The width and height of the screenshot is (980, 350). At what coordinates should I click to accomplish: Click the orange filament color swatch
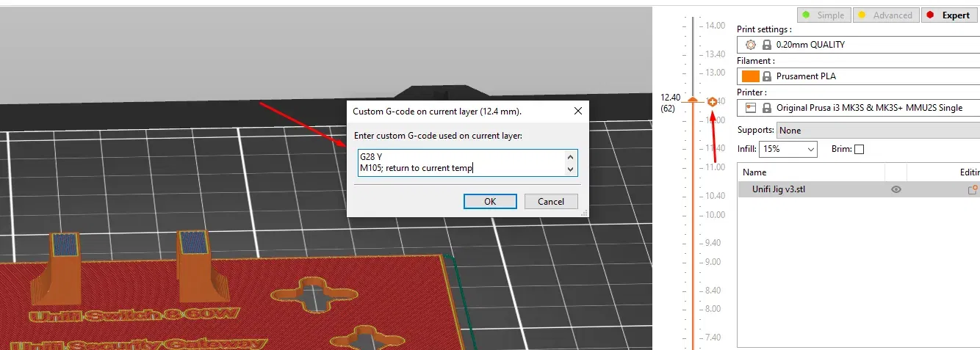click(x=750, y=76)
